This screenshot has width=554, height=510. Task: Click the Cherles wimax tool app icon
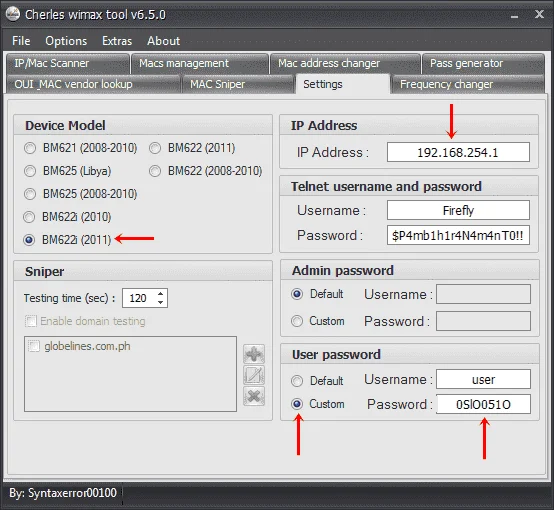coord(13,14)
